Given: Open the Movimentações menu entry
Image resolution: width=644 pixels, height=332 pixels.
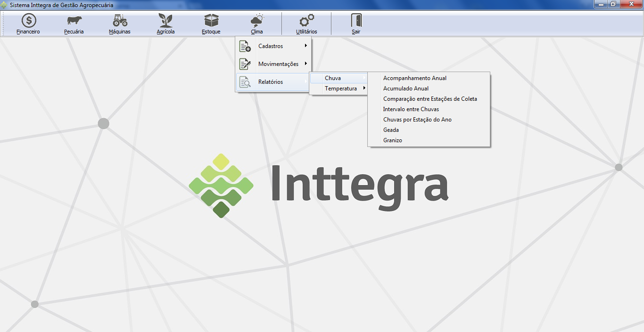Looking at the screenshot, I should (x=273, y=64).
